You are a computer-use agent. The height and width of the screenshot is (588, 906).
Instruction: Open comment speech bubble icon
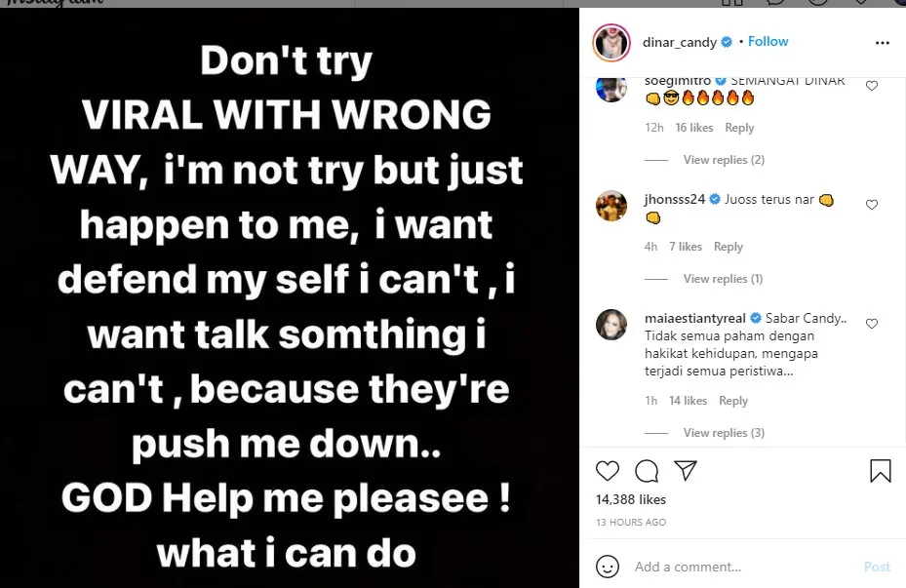click(x=647, y=471)
